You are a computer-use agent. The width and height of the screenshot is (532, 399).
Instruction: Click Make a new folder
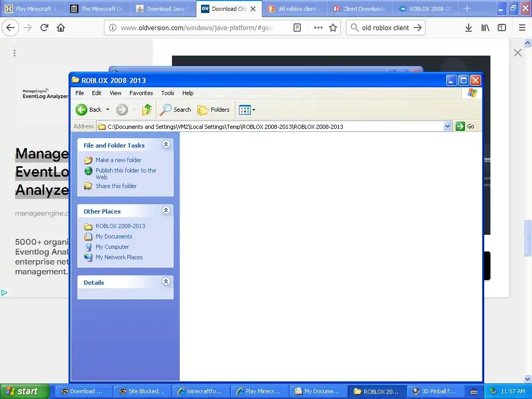click(118, 160)
